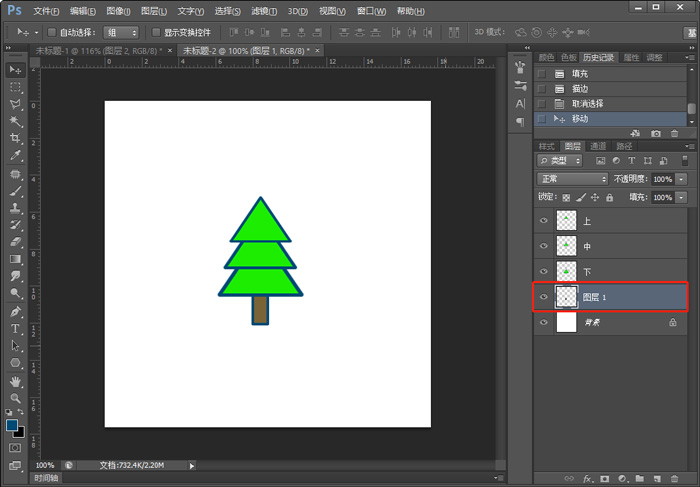Hide the 下 layer eye icon
Image resolution: width=700 pixels, height=487 pixels.
coord(543,271)
